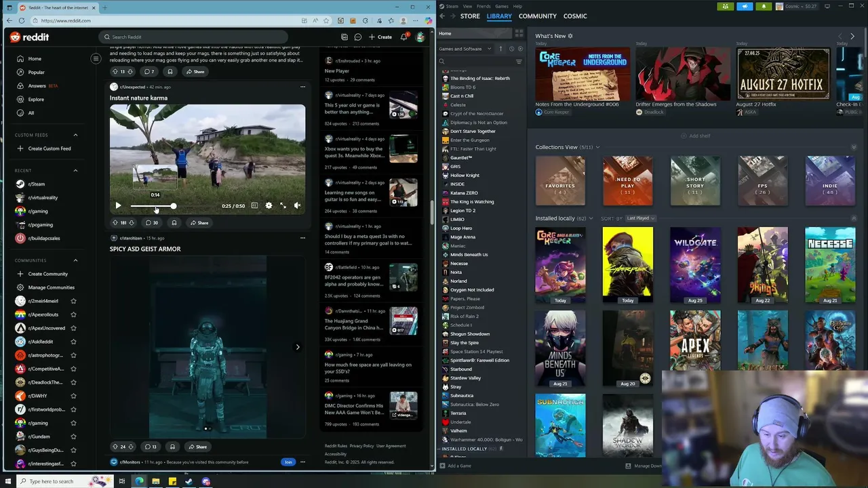The width and height of the screenshot is (868, 488).
Task: Toggle Steam library recent sort clock icon
Action: click(511, 49)
